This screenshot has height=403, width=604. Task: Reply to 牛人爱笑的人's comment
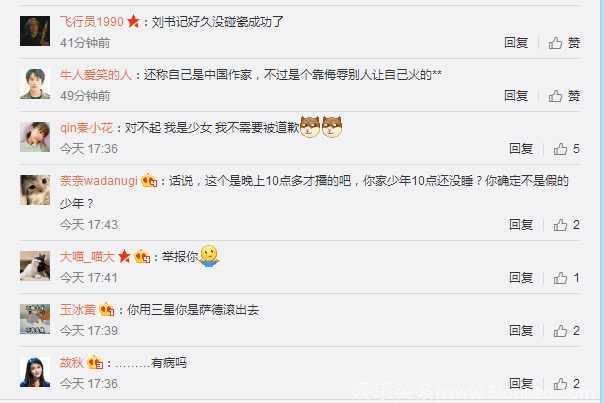pyautogui.click(x=516, y=96)
